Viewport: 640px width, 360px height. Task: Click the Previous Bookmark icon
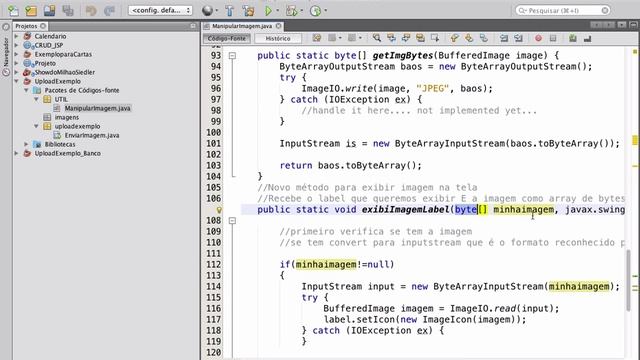(x=454, y=38)
